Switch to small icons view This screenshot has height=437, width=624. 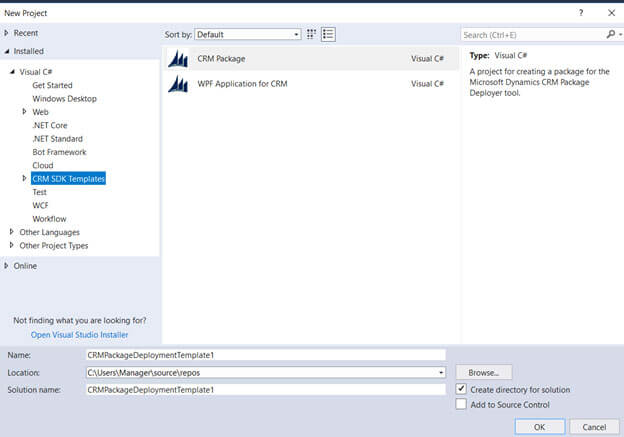tap(311, 34)
